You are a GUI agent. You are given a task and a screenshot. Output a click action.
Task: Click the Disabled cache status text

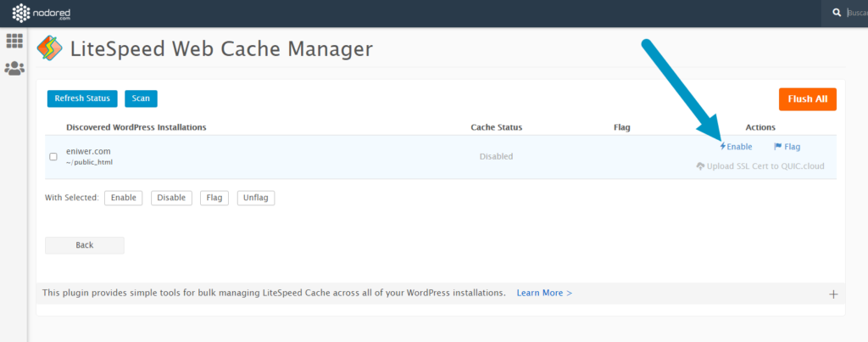pyautogui.click(x=496, y=156)
